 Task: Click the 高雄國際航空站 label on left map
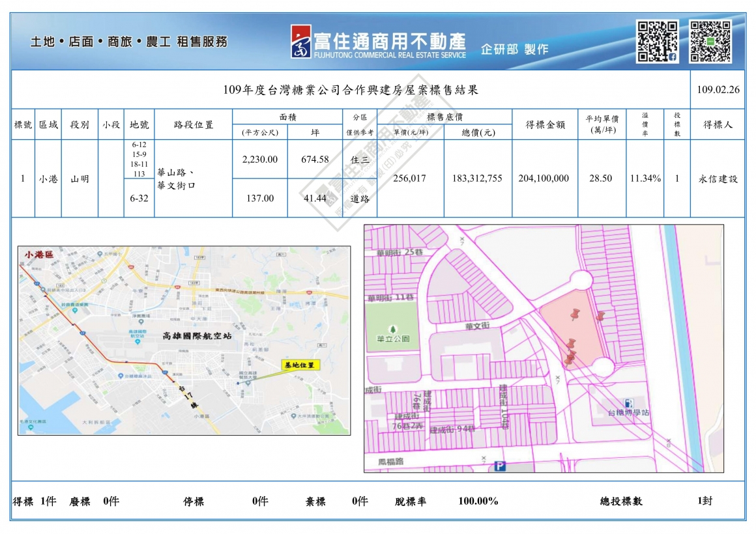pyautogui.click(x=197, y=336)
